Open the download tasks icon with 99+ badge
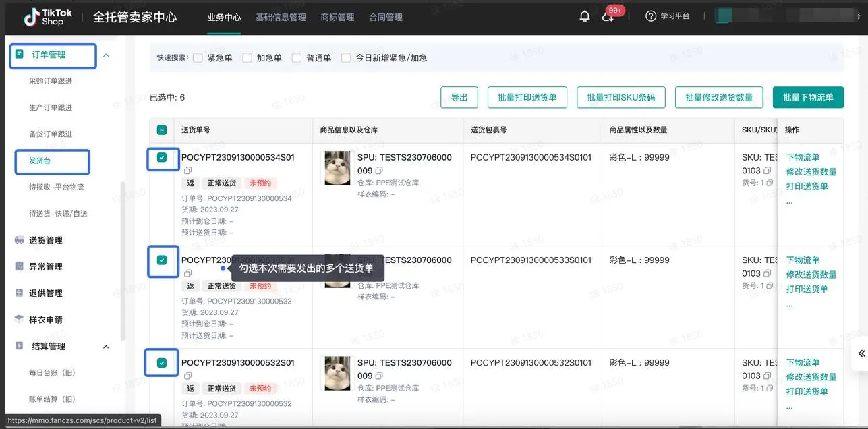Viewport: 868px width, 429px height. coord(608,17)
